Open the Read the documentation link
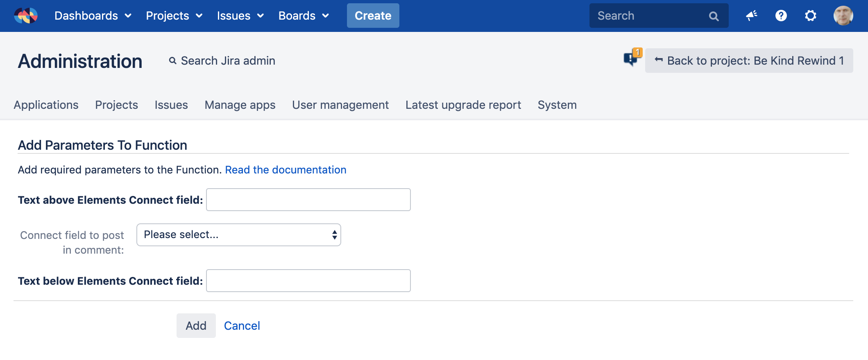 coord(286,170)
